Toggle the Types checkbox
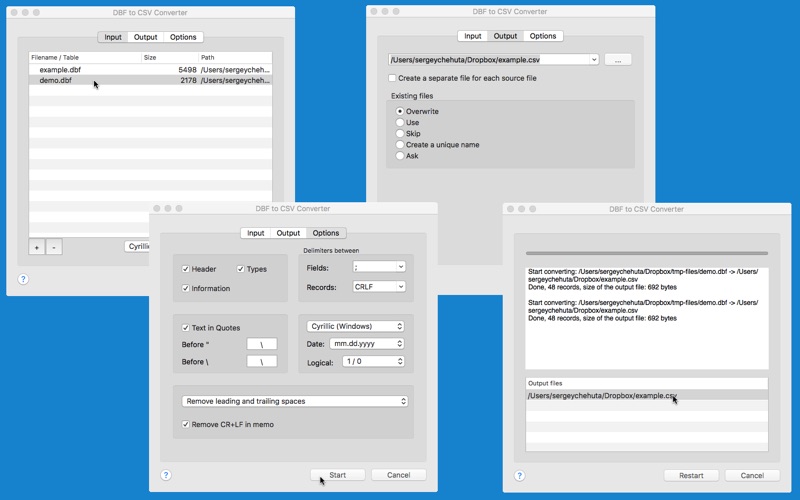The width and height of the screenshot is (800, 500). point(241,269)
